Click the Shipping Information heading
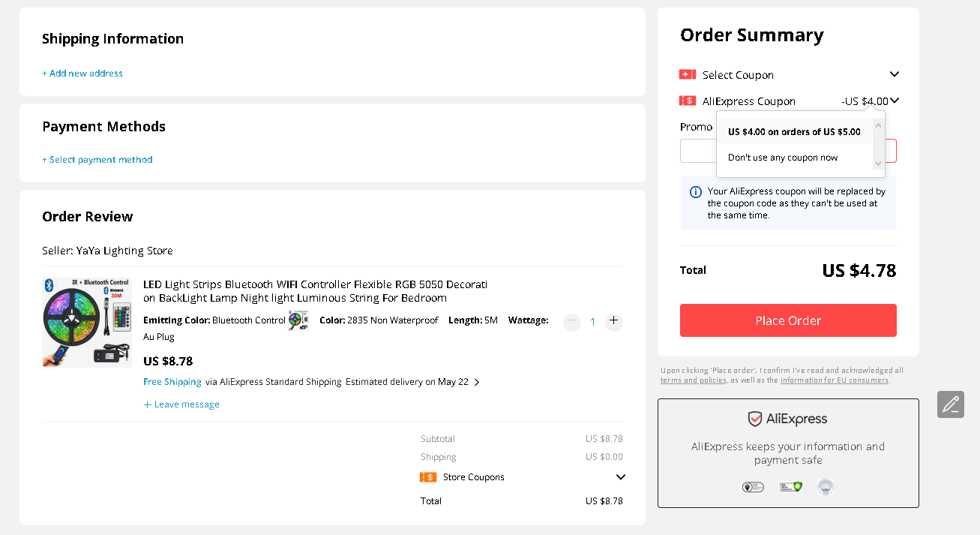Image resolution: width=980 pixels, height=535 pixels. tap(113, 39)
